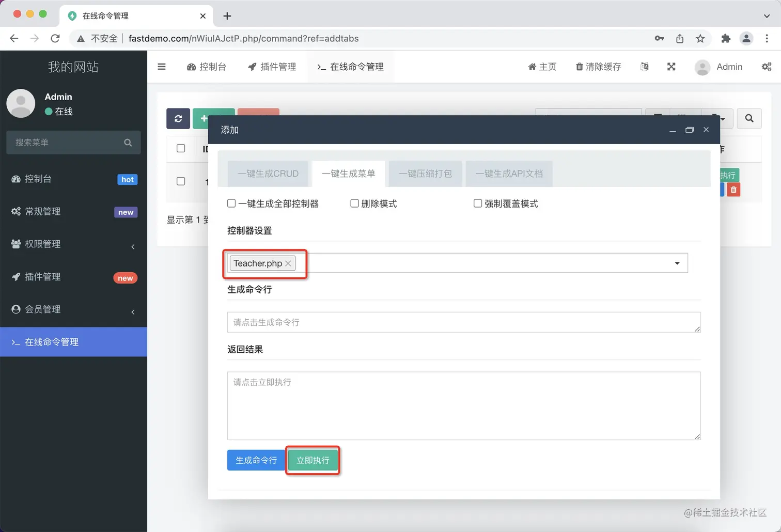Open the browser tab list chevron
The image size is (781, 532).
(x=767, y=16)
